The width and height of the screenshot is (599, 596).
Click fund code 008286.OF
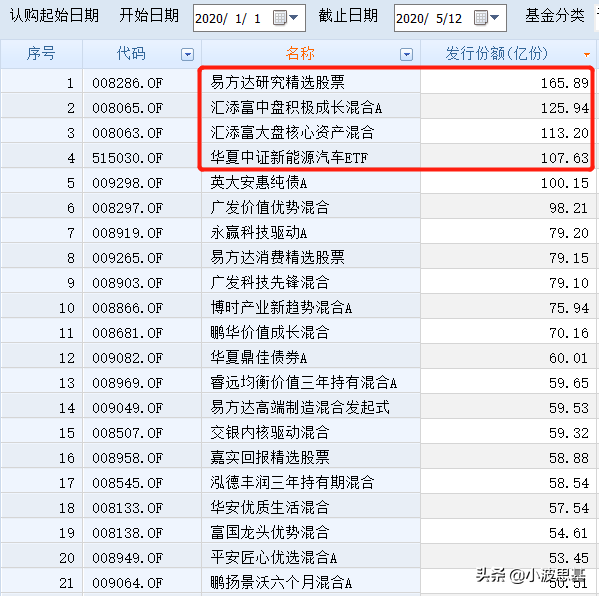tap(128, 83)
